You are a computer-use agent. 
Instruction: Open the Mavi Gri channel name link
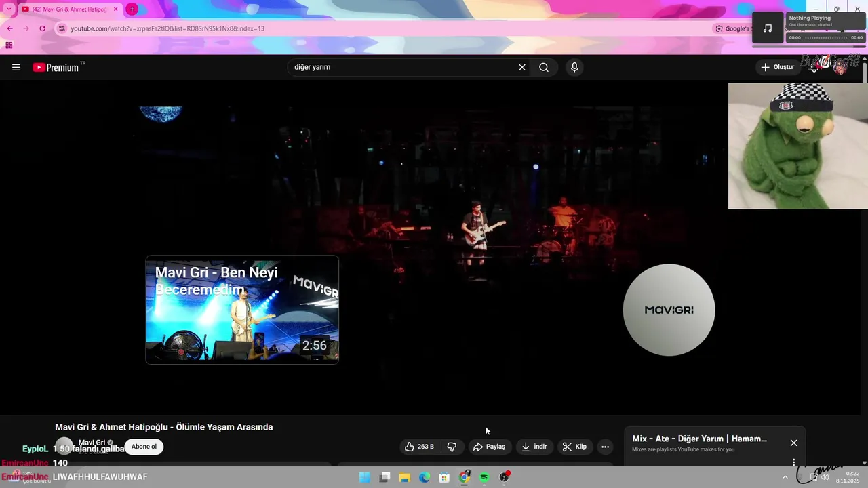(92, 443)
